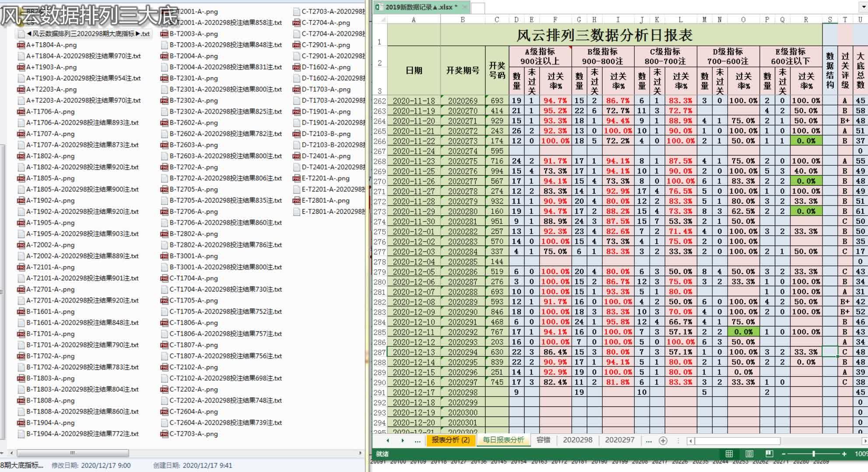Select Excel row 262 header
The image size is (868, 472).
(x=379, y=101)
